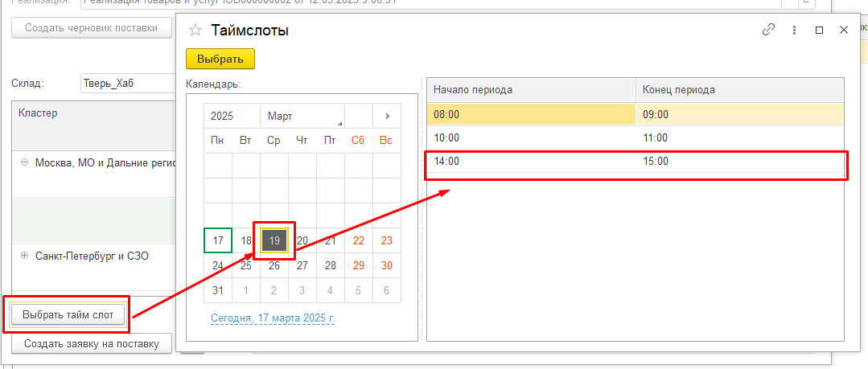
Task: Open the Март month dropdown
Action: [302, 117]
